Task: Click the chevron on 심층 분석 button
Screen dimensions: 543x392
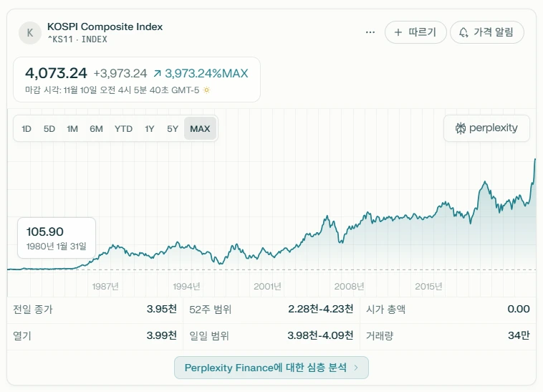Action: pos(356,368)
